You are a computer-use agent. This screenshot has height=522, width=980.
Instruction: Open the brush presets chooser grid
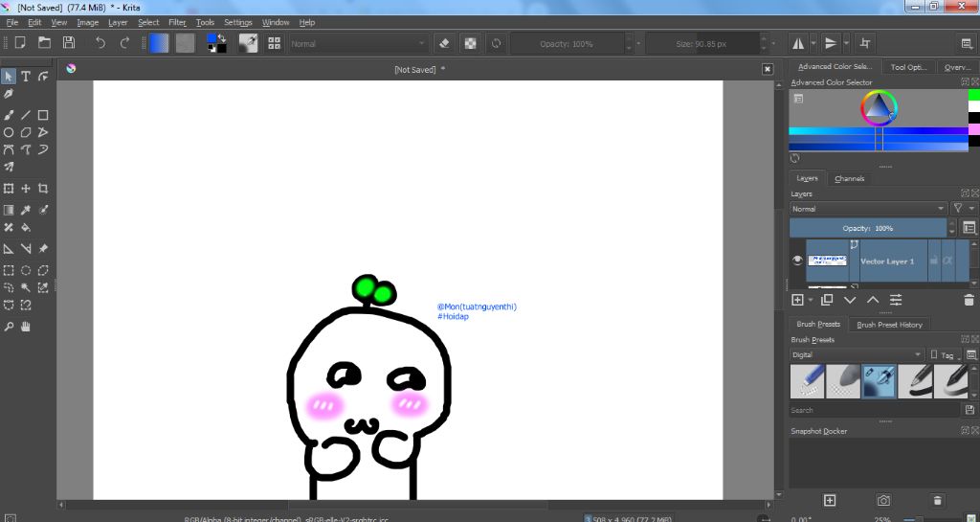coord(275,43)
